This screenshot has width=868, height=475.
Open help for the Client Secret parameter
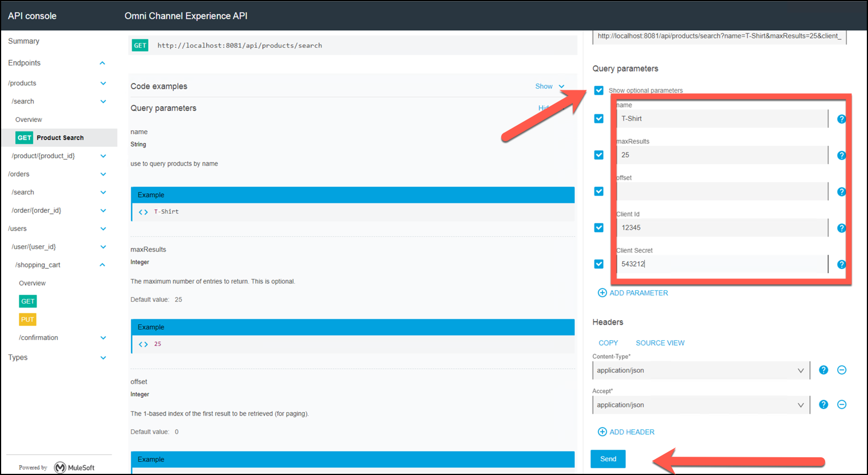(x=841, y=264)
